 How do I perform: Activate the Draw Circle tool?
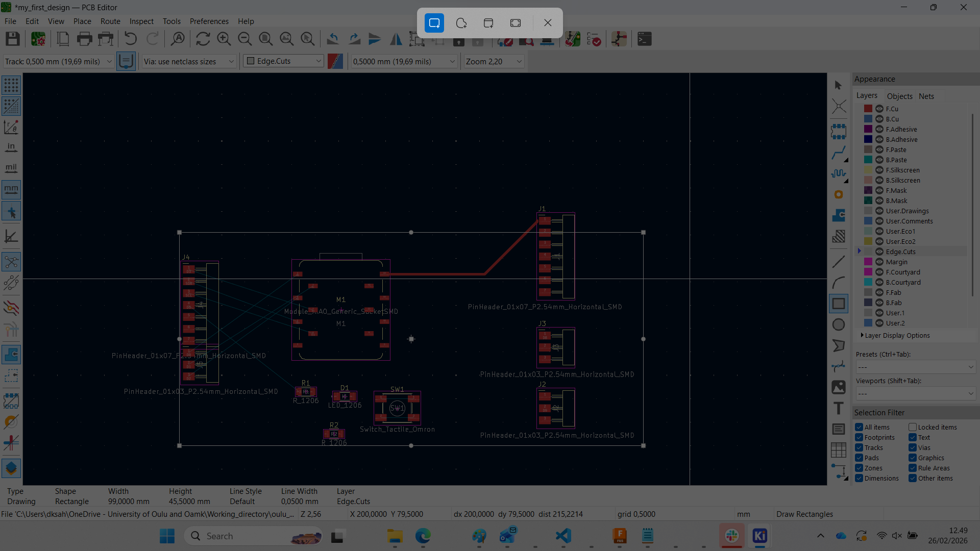pyautogui.click(x=840, y=324)
